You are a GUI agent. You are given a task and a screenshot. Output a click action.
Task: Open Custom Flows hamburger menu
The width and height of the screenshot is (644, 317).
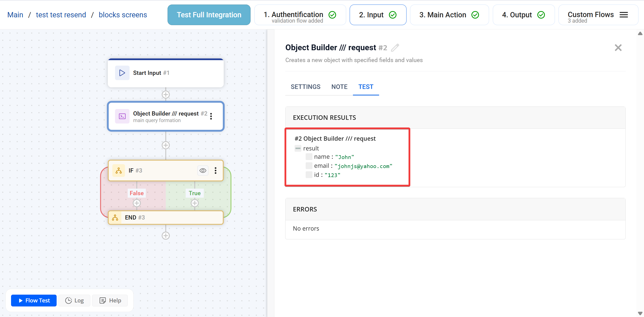tap(624, 15)
